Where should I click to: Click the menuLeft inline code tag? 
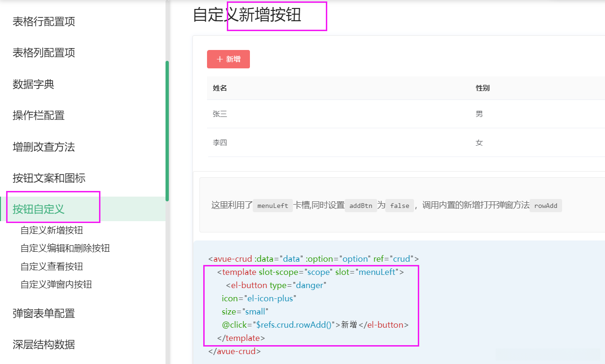[273, 206]
